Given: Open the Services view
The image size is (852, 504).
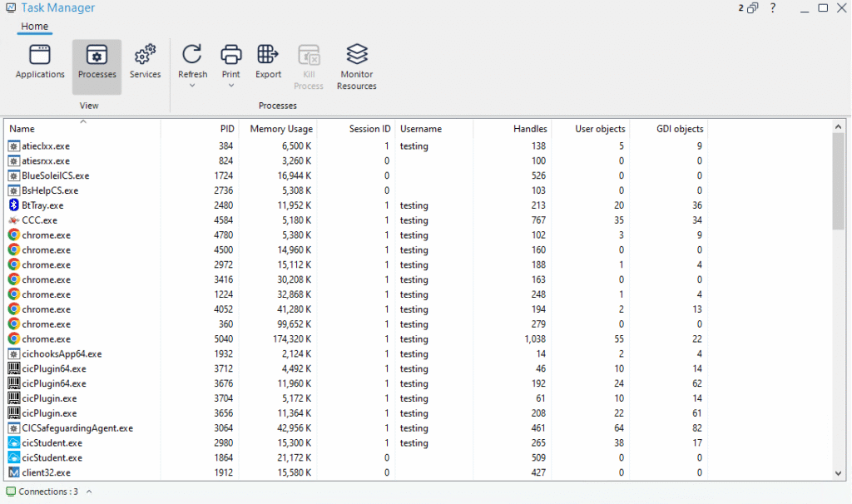Looking at the screenshot, I should coord(145,62).
